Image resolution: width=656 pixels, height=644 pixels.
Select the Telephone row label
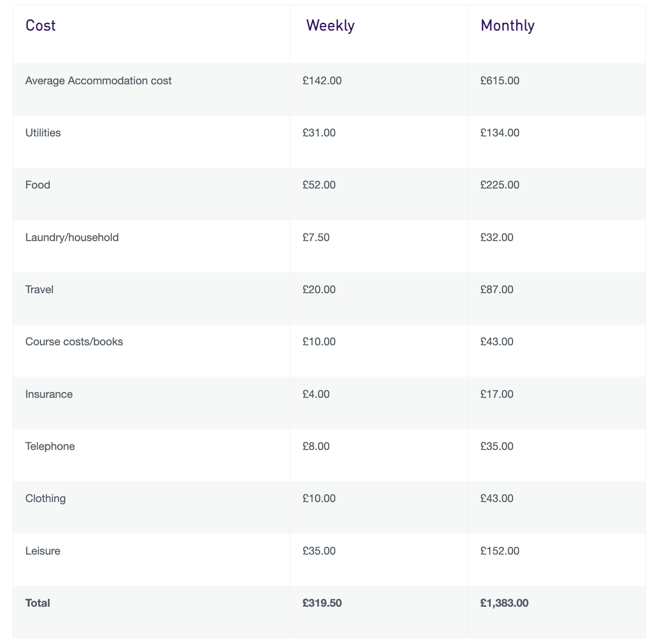coord(50,446)
